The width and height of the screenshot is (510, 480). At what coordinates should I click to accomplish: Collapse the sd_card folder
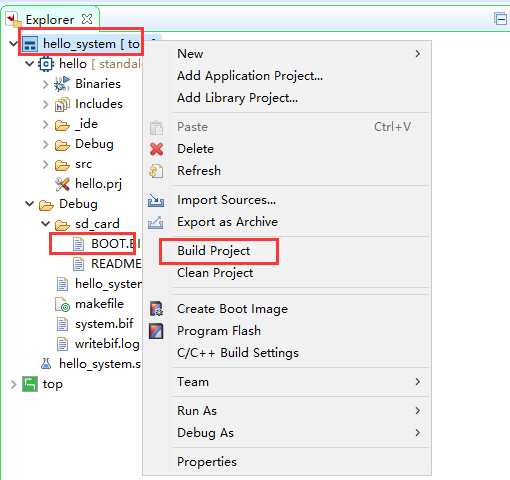point(45,224)
